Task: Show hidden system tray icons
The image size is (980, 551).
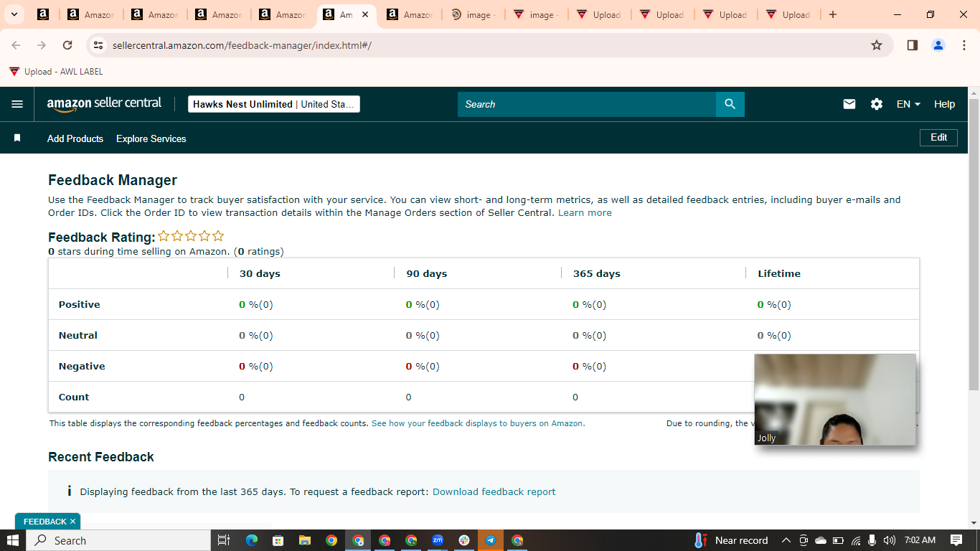Action: click(786, 540)
